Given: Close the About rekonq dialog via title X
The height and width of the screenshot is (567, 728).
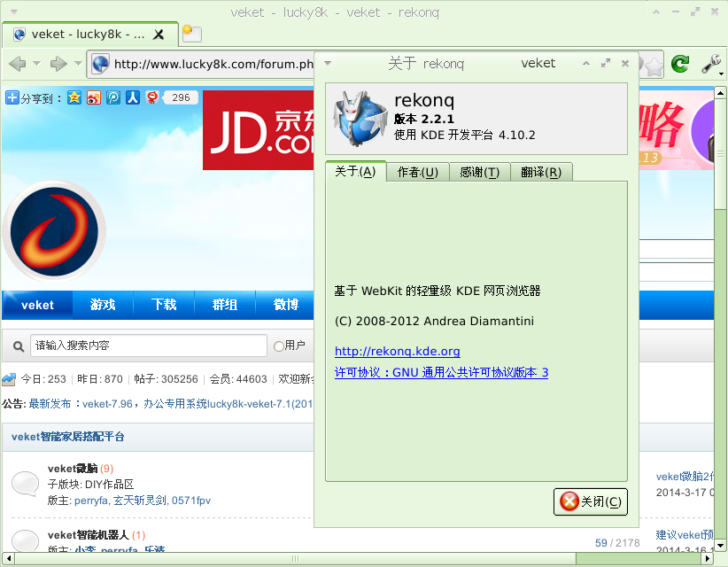Looking at the screenshot, I should 625,63.
